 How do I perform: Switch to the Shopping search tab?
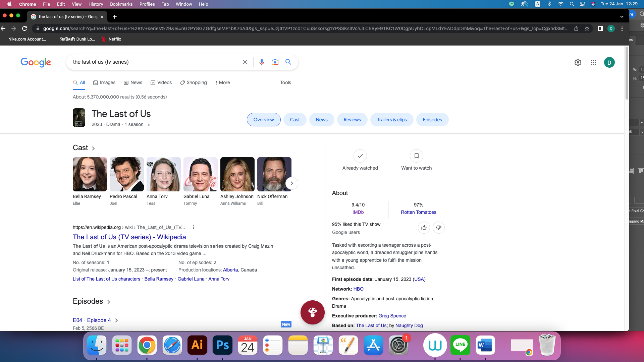click(194, 83)
